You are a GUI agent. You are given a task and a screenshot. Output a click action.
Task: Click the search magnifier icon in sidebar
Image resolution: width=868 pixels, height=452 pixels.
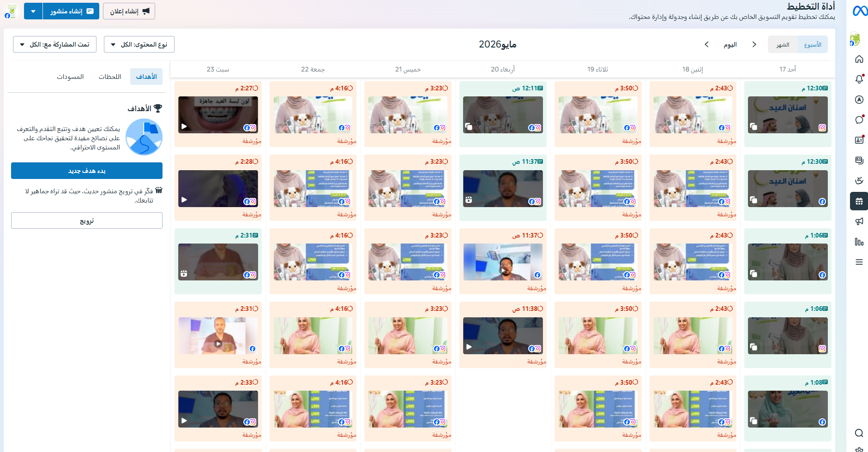[859, 433]
